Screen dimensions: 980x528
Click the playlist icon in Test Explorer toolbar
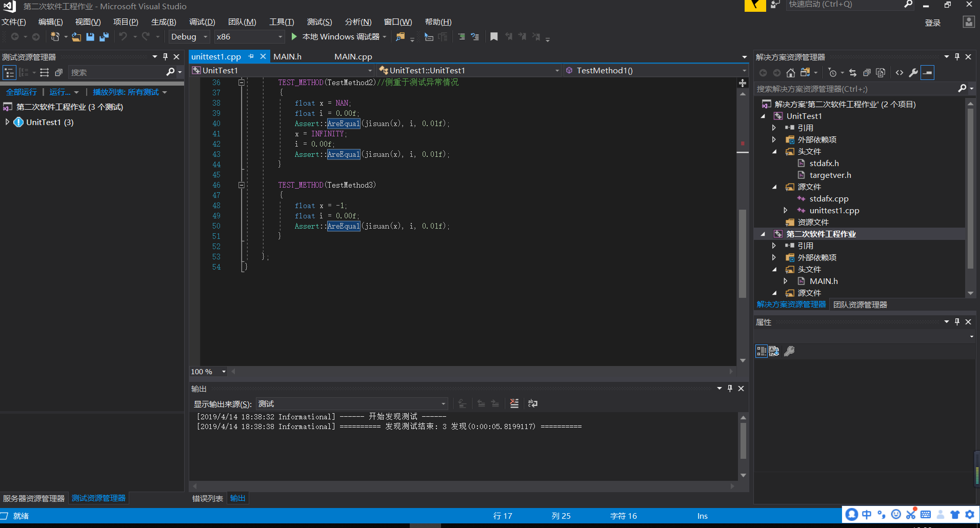pos(45,73)
